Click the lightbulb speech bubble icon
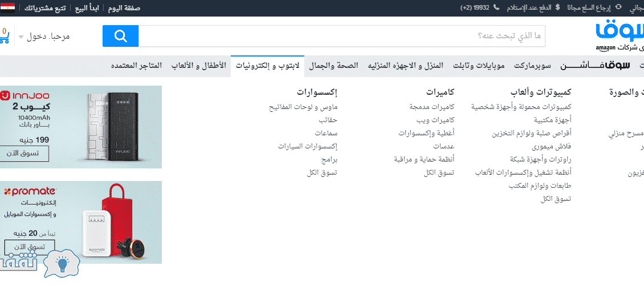Image resolution: width=644 pixels, height=286 pixels. [x=62, y=263]
